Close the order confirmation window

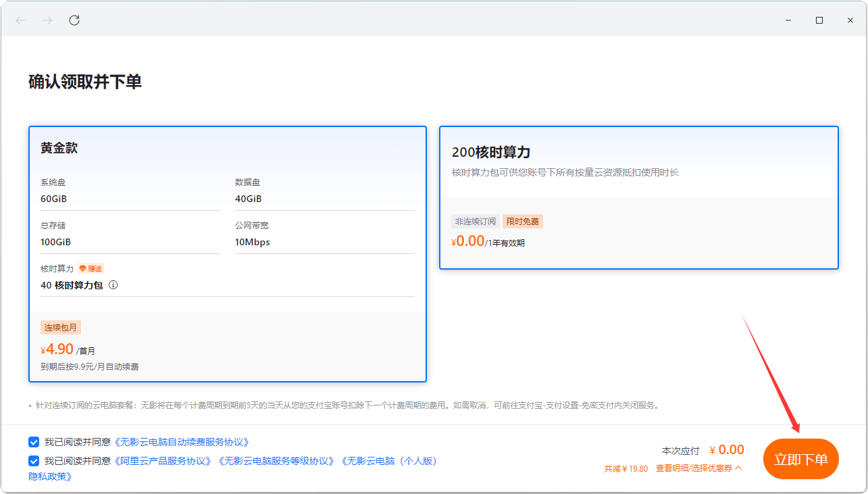850,20
